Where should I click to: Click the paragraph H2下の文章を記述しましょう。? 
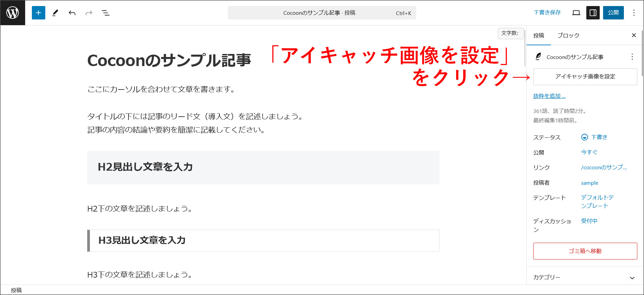[x=141, y=209]
